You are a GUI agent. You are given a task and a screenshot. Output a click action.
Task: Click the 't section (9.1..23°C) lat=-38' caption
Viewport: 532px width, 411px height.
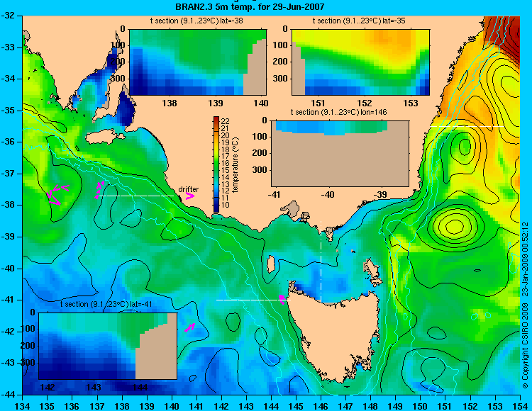[196, 21]
